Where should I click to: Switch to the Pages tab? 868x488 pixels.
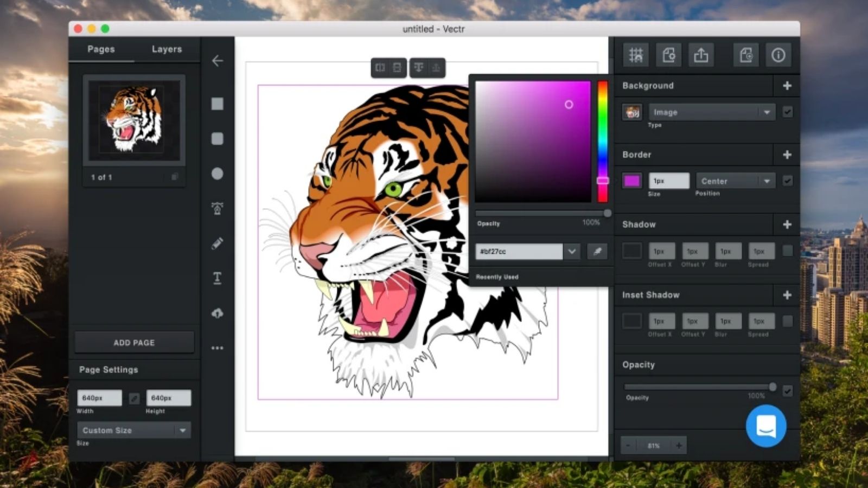coord(101,49)
